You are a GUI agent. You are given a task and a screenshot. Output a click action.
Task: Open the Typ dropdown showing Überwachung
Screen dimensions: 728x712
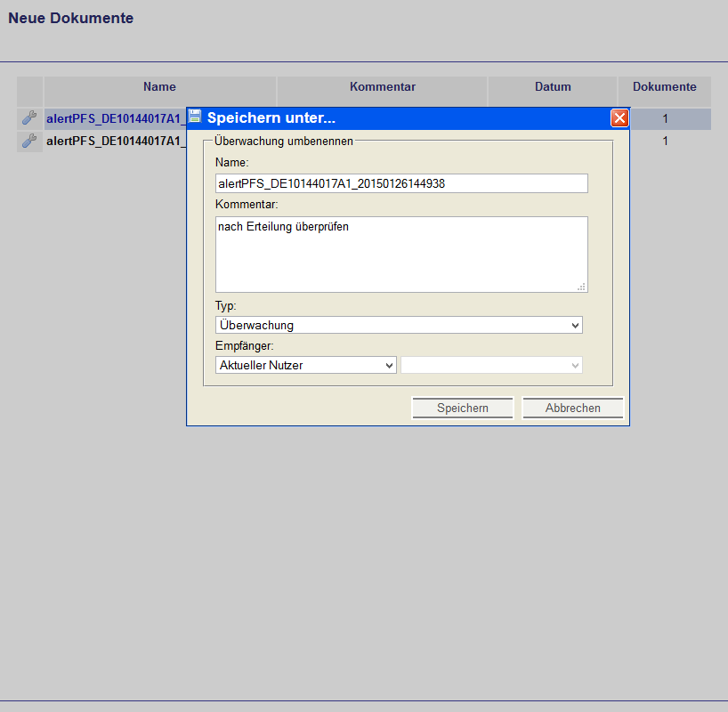pyautogui.click(x=399, y=326)
